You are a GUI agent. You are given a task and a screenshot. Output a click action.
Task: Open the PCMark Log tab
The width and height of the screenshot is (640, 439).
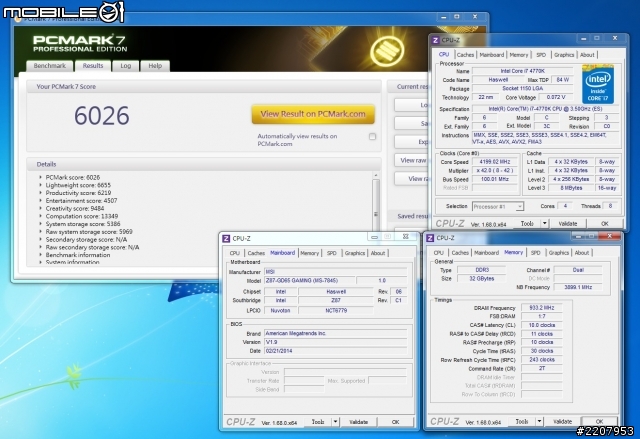125,66
